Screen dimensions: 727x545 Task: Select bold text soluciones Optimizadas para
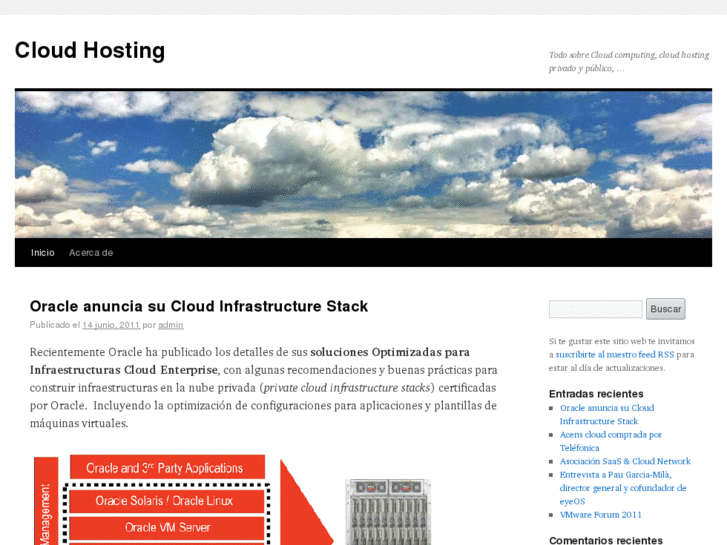point(390,352)
